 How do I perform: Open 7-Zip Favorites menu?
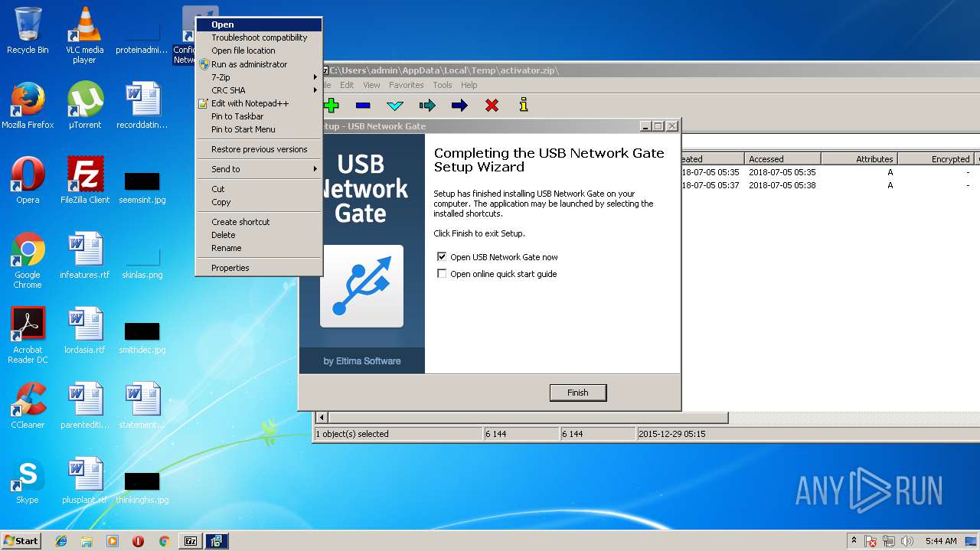pyautogui.click(x=406, y=85)
